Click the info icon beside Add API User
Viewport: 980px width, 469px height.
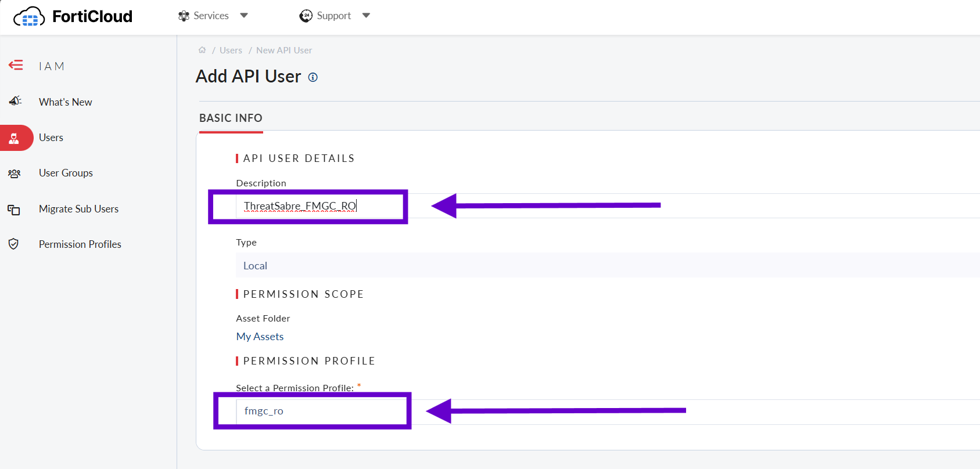tap(313, 77)
